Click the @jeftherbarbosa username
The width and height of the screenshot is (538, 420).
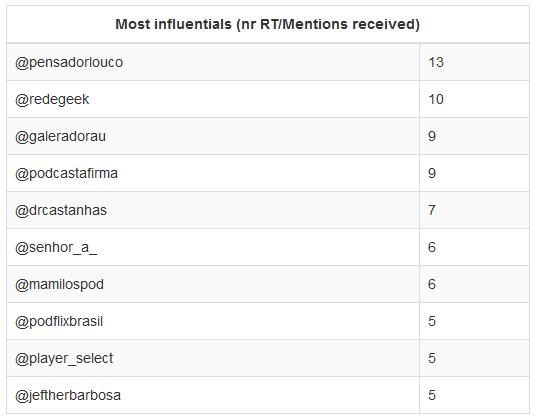click(68, 396)
